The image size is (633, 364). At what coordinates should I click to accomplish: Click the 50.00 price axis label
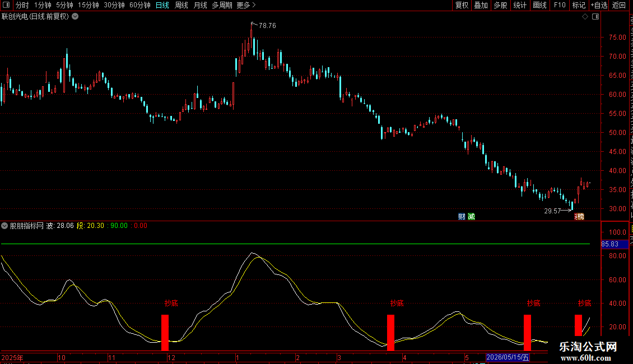(617, 133)
